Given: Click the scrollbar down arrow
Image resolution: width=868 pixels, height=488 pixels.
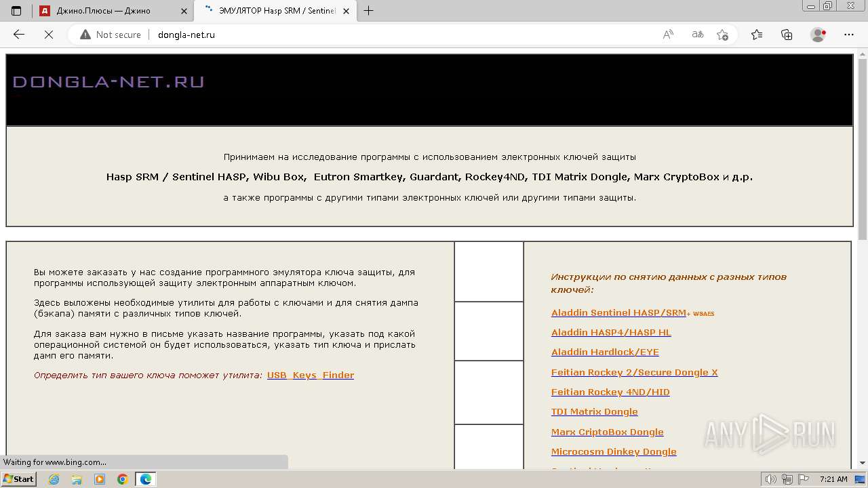Looking at the screenshot, I should coord(863,463).
